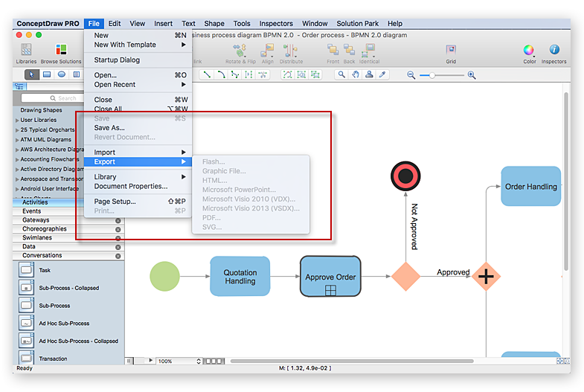584x392 pixels.
Task: Open the Libraries panel icon
Action: point(25,51)
